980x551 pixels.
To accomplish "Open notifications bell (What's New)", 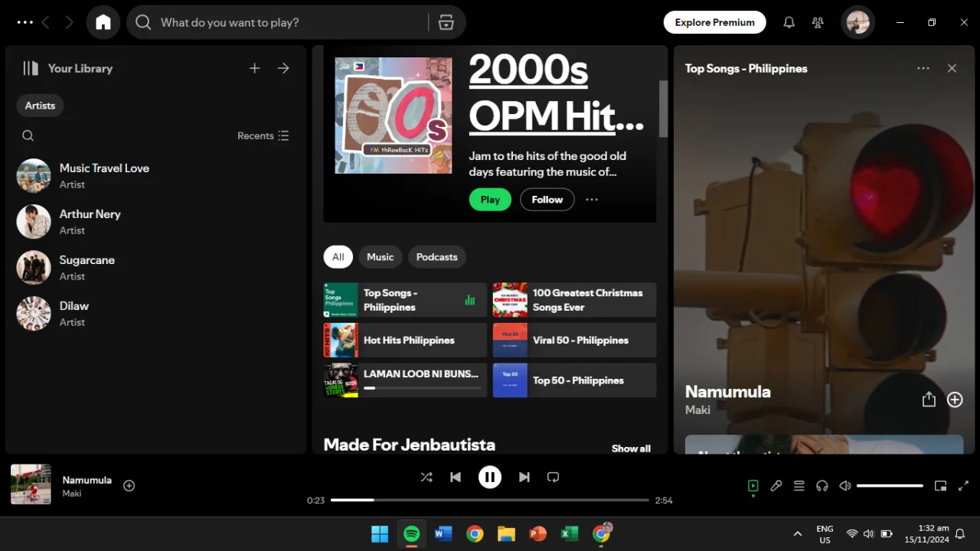I will [789, 22].
